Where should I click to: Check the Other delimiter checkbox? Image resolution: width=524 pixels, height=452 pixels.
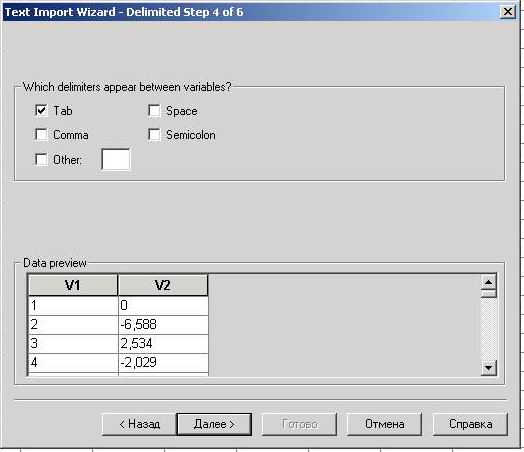click(x=41, y=159)
